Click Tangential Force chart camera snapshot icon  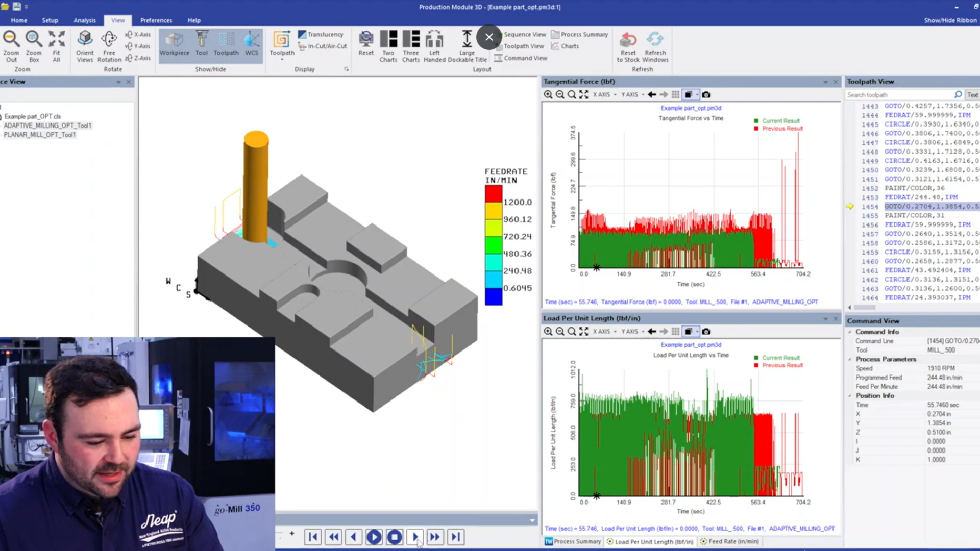coord(706,95)
